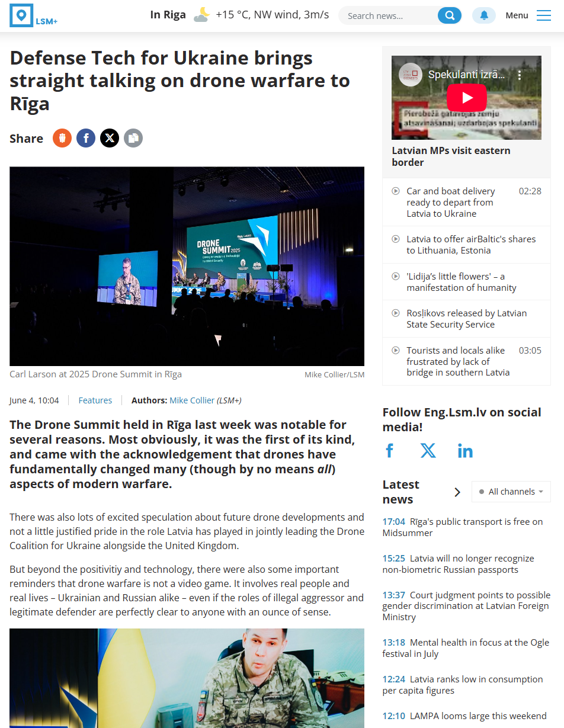Open 'Latvia to offer airBaltic's shares' story
This screenshot has height=728, width=564.
470,245
